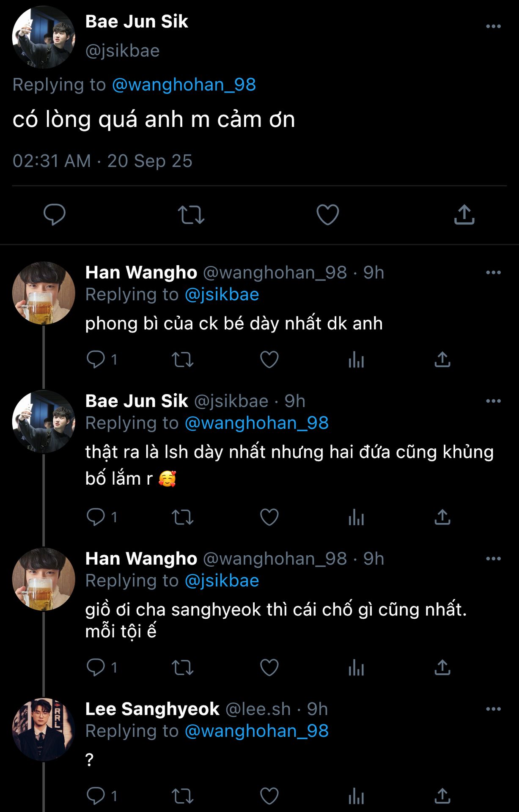Retweet Bae Jun Sik's 'thật ra là lsh' reply

coord(183,517)
